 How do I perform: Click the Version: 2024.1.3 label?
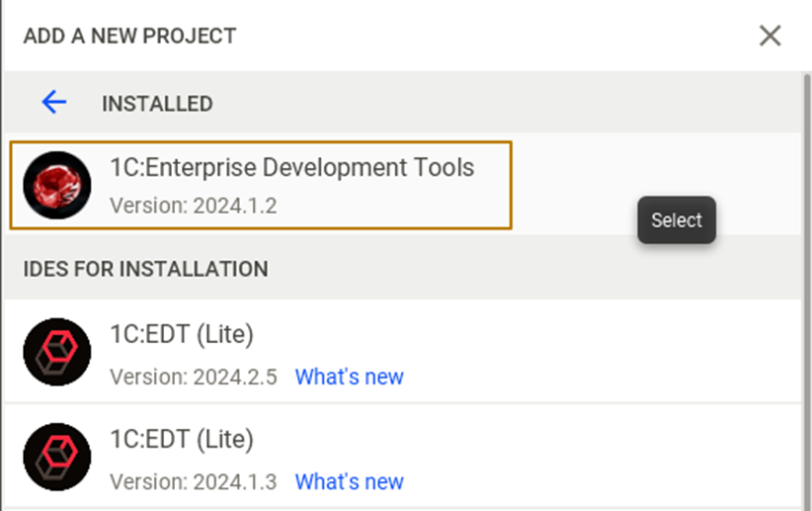193,481
